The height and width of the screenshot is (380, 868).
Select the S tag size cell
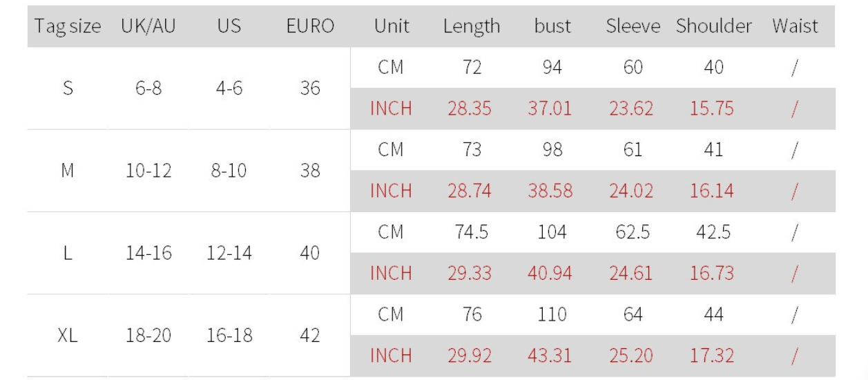(x=68, y=88)
